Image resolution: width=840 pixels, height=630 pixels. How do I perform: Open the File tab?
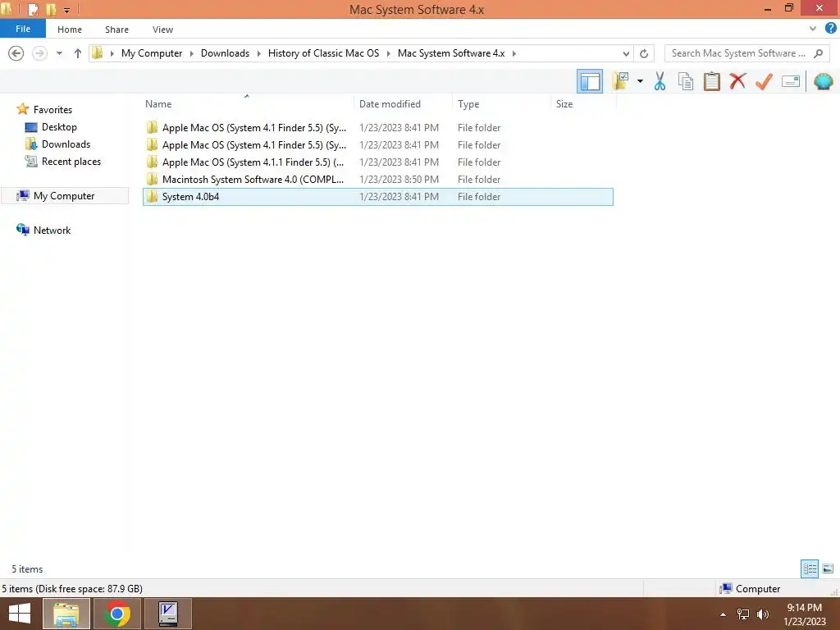click(x=23, y=29)
